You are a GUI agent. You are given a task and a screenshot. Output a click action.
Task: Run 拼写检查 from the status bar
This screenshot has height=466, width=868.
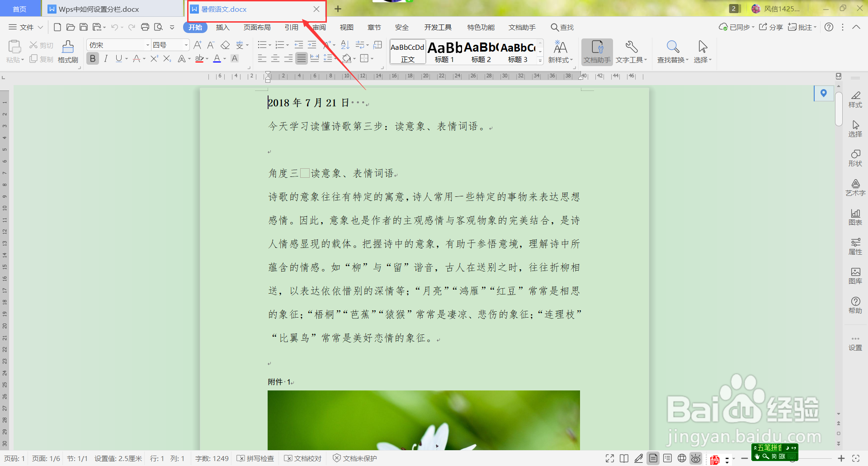pyautogui.click(x=255, y=458)
